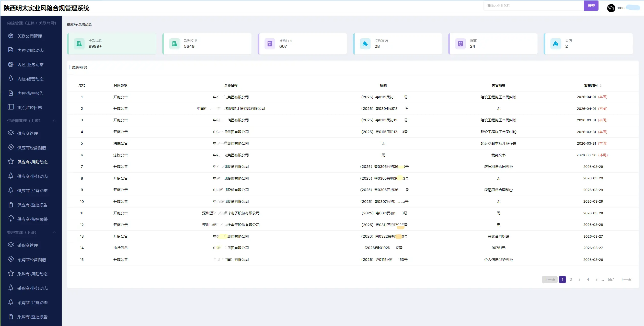Click the purple 搜索 button
644x326 pixels.
click(591, 6)
